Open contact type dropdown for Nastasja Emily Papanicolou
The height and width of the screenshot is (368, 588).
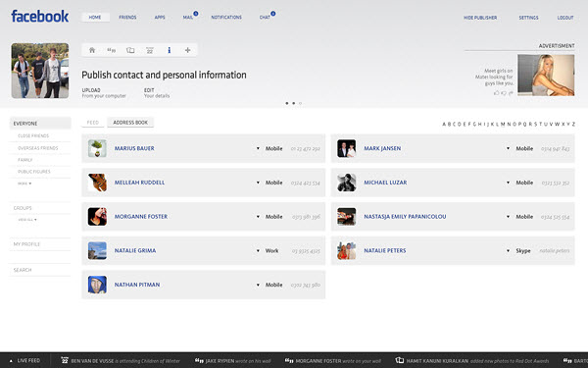click(x=508, y=217)
